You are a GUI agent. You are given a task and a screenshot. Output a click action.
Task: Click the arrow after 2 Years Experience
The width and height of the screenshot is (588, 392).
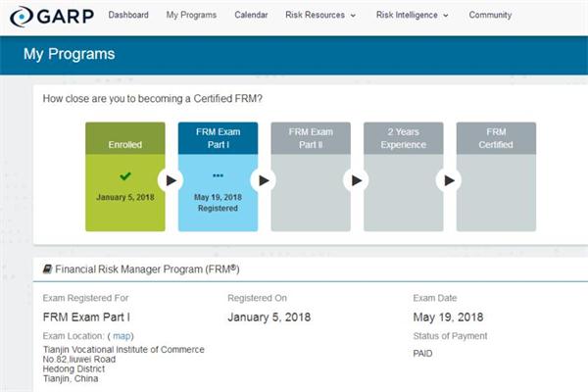(449, 180)
